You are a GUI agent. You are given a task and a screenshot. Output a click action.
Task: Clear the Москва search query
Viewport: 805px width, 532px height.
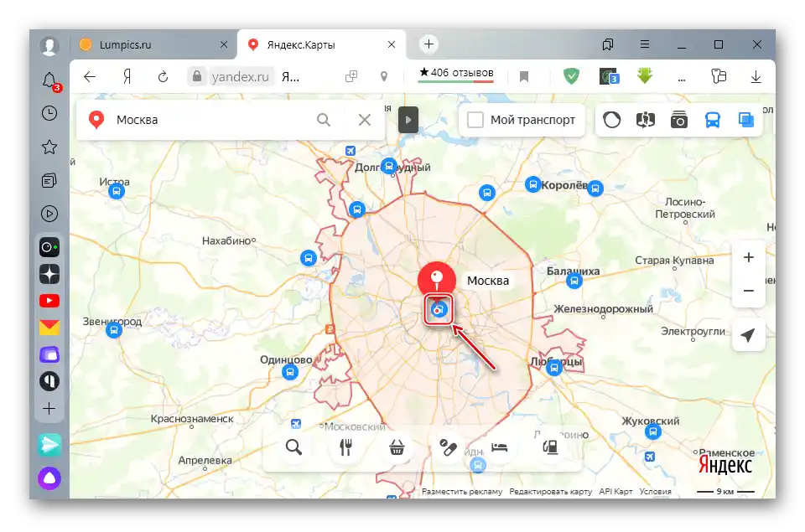[365, 120]
